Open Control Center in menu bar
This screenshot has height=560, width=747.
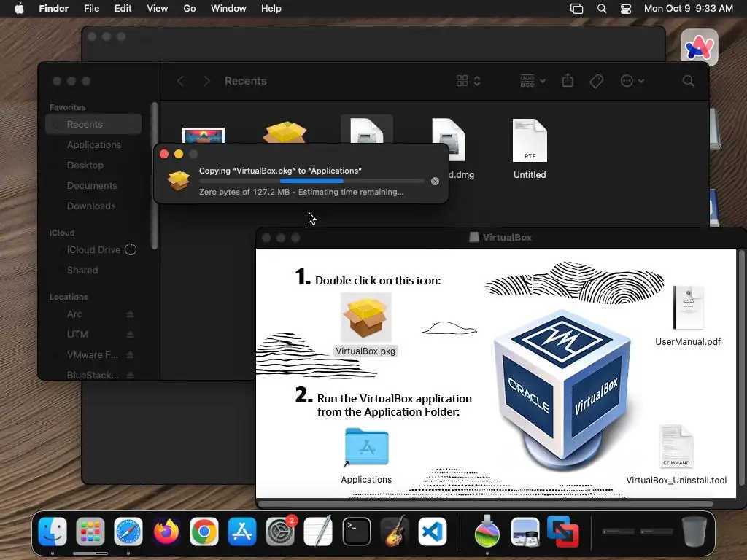(x=625, y=9)
